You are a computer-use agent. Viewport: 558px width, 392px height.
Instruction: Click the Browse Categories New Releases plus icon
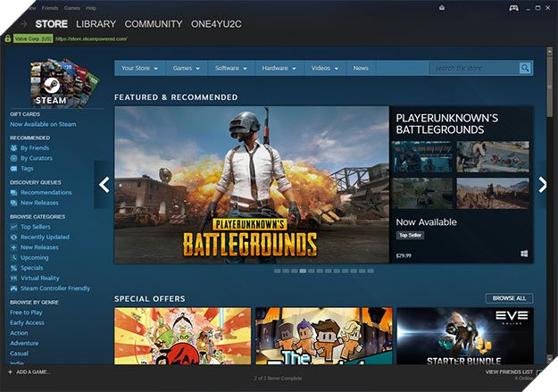point(14,247)
